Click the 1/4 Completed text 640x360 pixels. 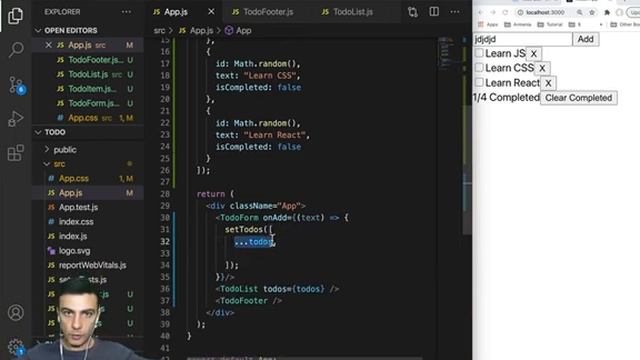tap(506, 98)
